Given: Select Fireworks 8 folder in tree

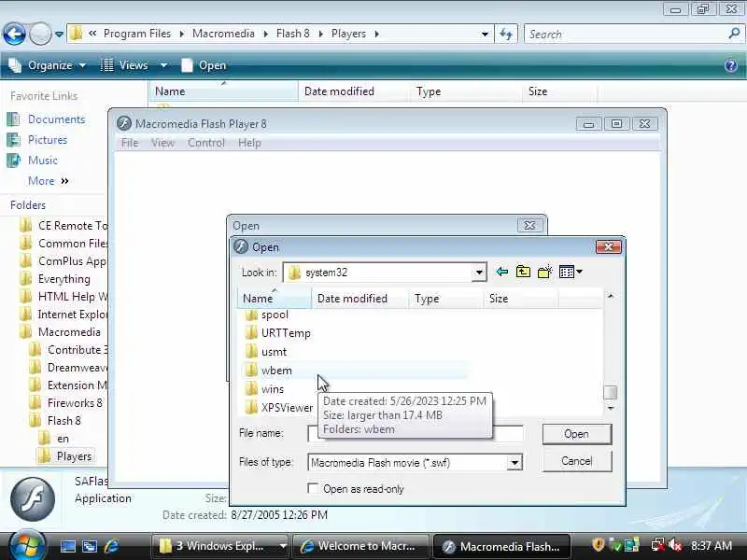Looking at the screenshot, I should tap(66, 403).
